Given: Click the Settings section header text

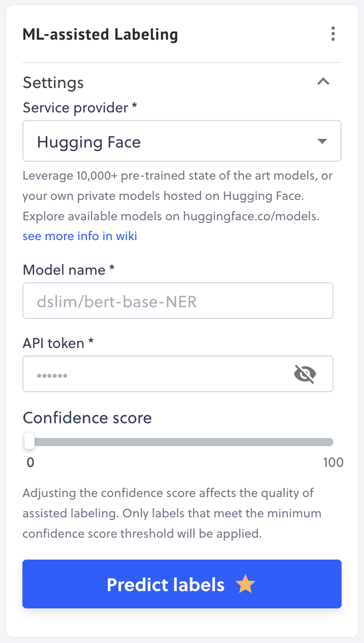Looking at the screenshot, I should [x=53, y=82].
